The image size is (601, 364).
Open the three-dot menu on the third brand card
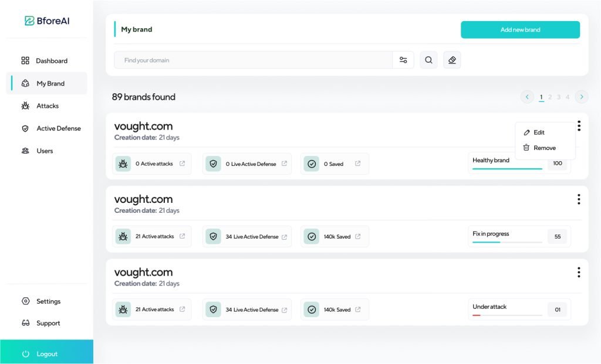tap(578, 272)
